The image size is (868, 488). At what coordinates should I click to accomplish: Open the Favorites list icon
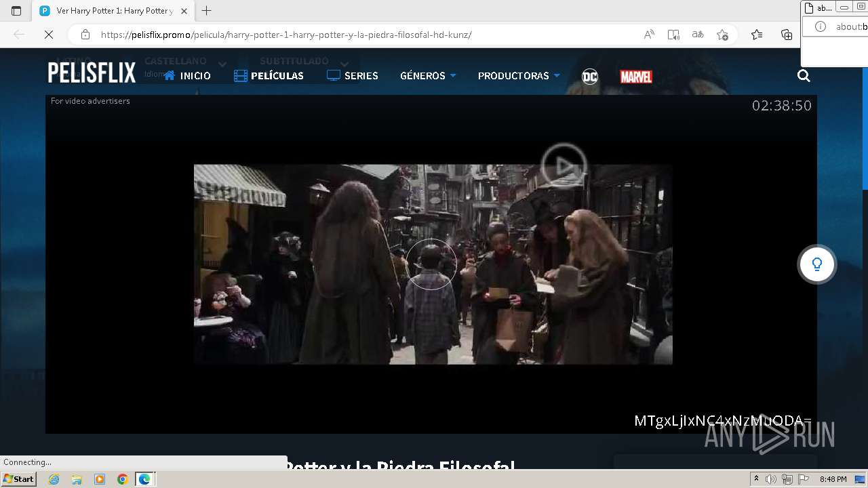[x=757, y=35]
